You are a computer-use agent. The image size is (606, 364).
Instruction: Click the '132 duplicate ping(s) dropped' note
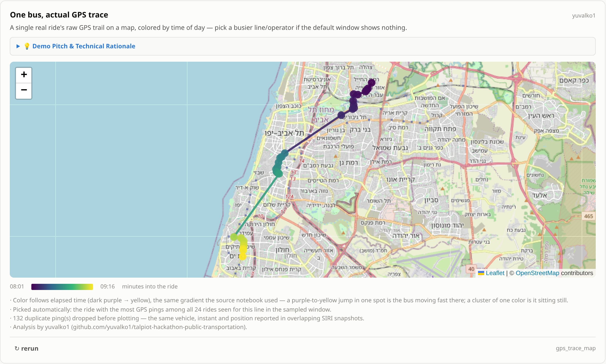tap(187, 318)
